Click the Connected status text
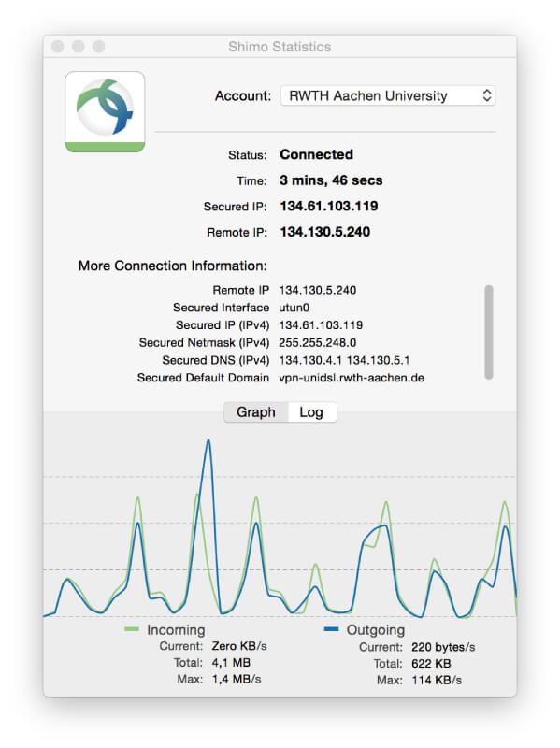 [316, 154]
